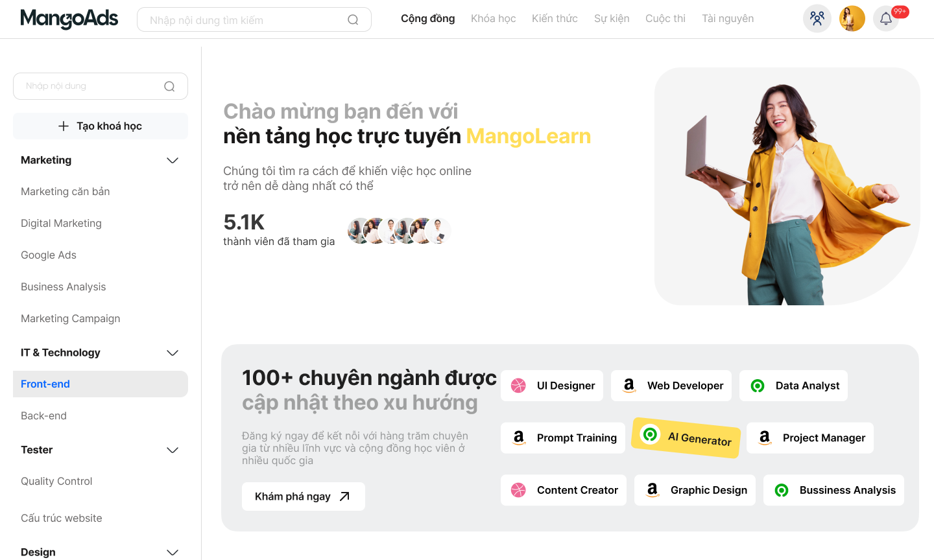Open Business Analysis in sidebar
Viewport: 934px width, 560px height.
pyautogui.click(x=64, y=287)
